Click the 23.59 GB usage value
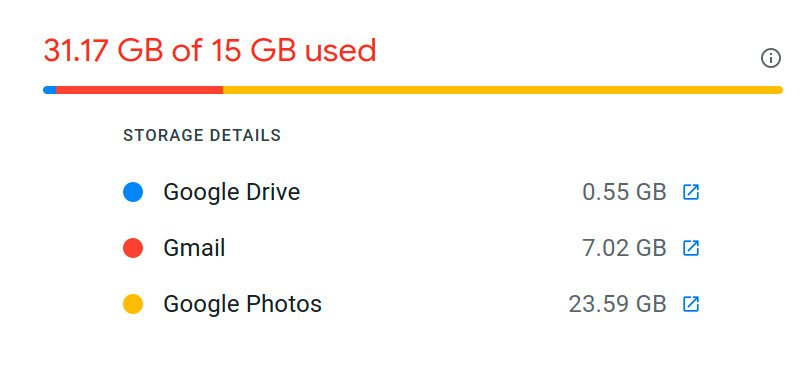 point(617,304)
